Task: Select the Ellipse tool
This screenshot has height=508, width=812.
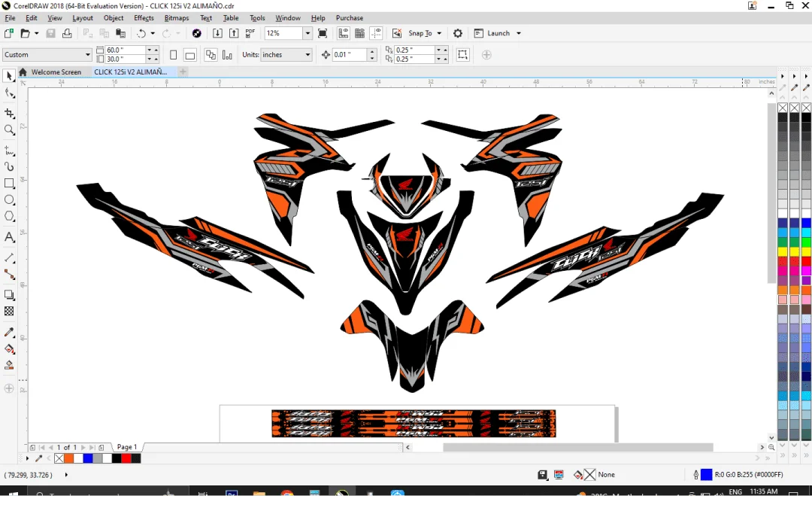Action: pos(9,200)
